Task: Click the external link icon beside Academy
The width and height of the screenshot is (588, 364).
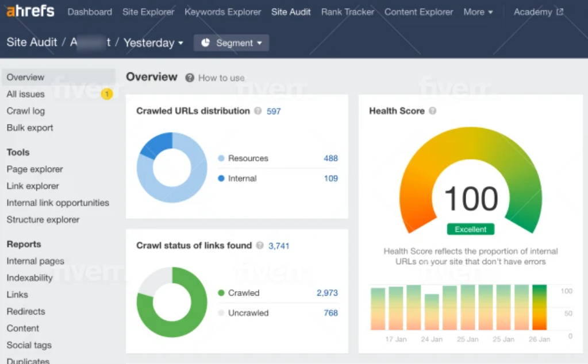Action: (560, 11)
